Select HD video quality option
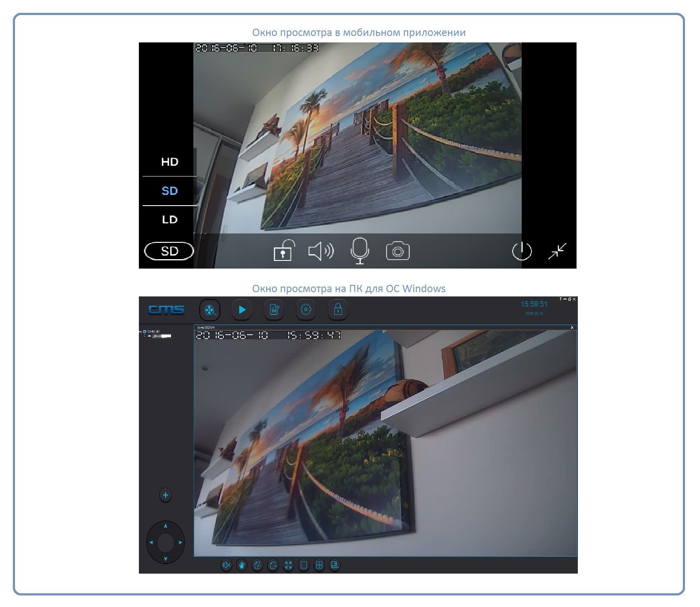 170,162
